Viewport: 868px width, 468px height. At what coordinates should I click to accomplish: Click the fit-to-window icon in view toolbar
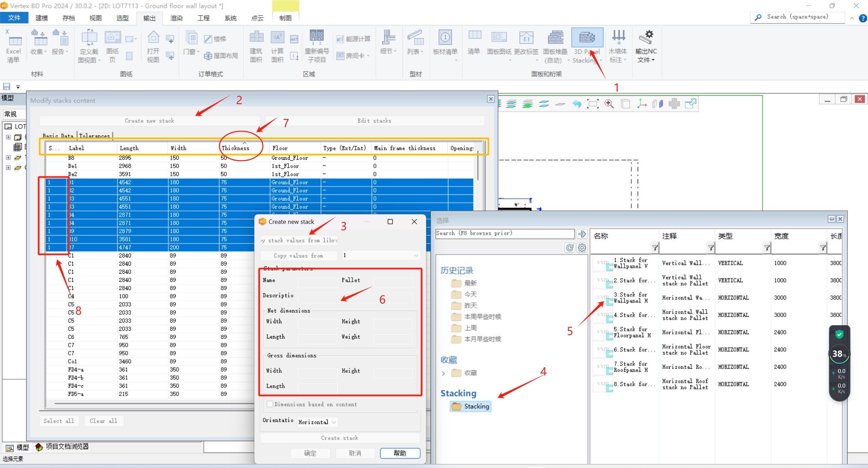[593, 104]
